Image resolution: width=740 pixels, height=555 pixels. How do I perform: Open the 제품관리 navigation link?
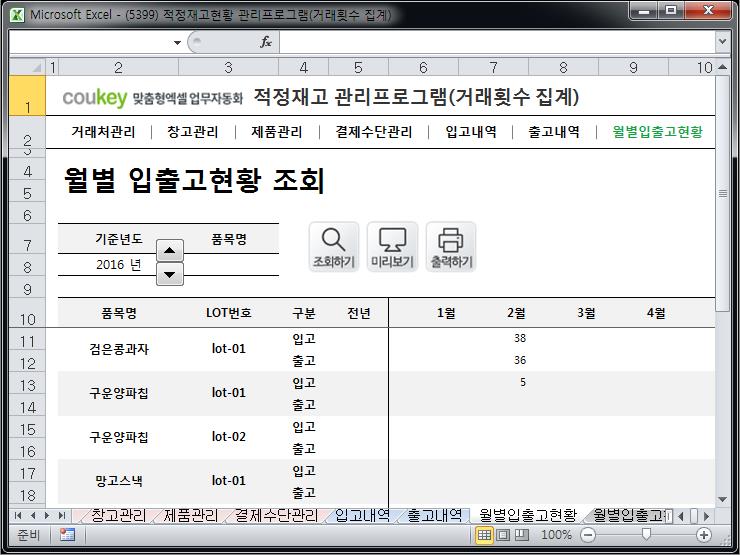tap(277, 132)
